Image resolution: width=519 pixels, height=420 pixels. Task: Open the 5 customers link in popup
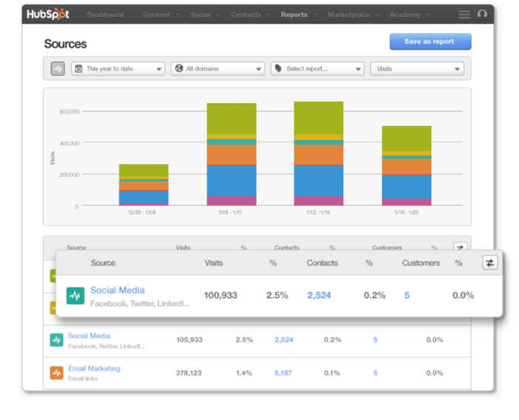[407, 296]
